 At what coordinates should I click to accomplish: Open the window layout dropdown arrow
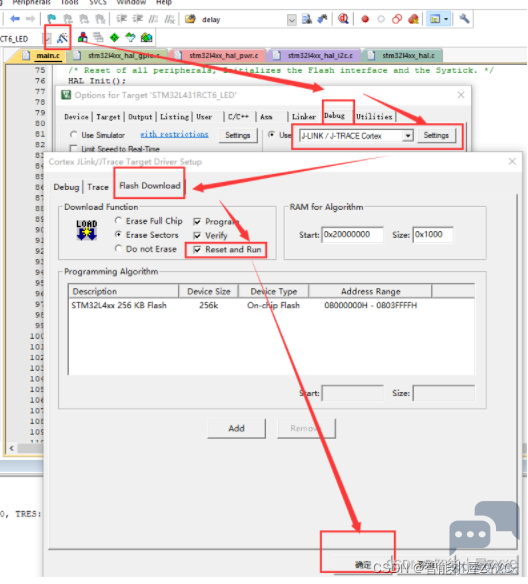point(446,19)
